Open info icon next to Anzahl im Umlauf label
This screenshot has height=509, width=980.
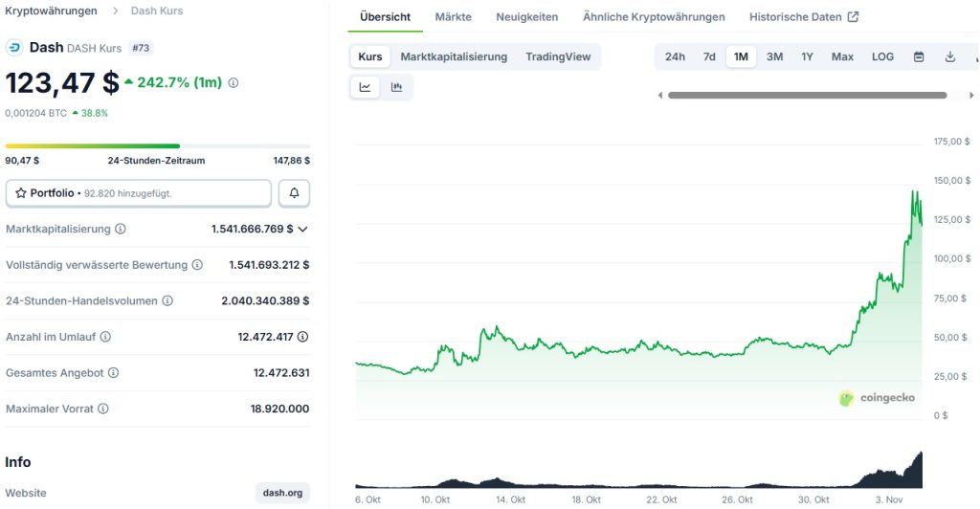pos(105,337)
